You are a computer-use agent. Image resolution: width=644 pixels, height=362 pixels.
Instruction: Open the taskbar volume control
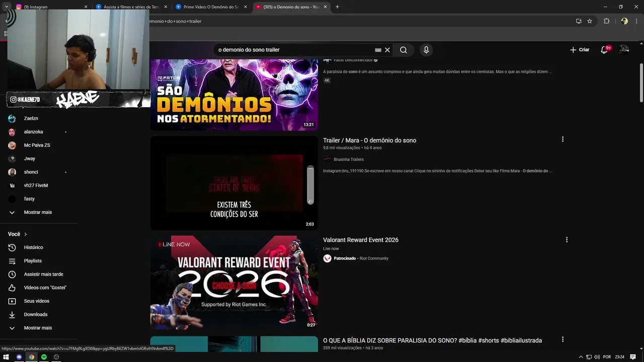(597, 357)
